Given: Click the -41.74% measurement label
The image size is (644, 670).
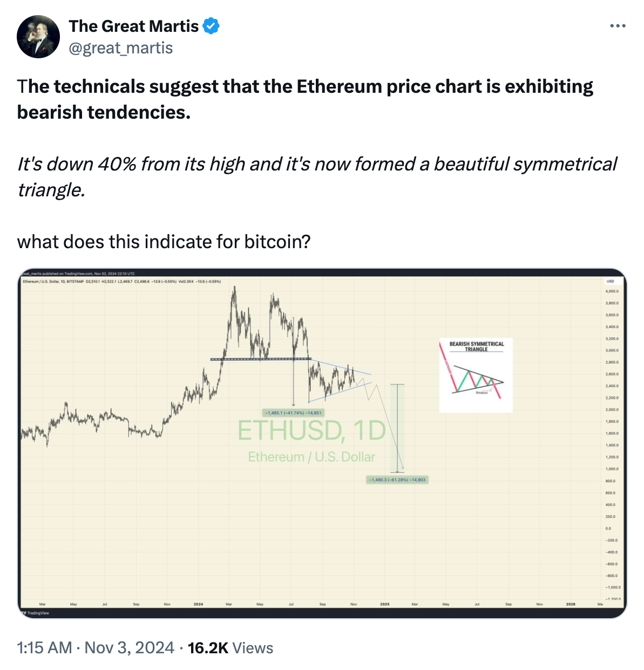Looking at the screenshot, I should (x=292, y=413).
